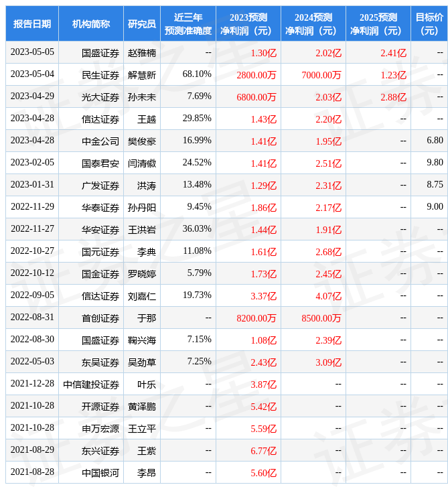Click the 1.08亿 forecast
Screen dimensions: 448x489
click(x=264, y=340)
